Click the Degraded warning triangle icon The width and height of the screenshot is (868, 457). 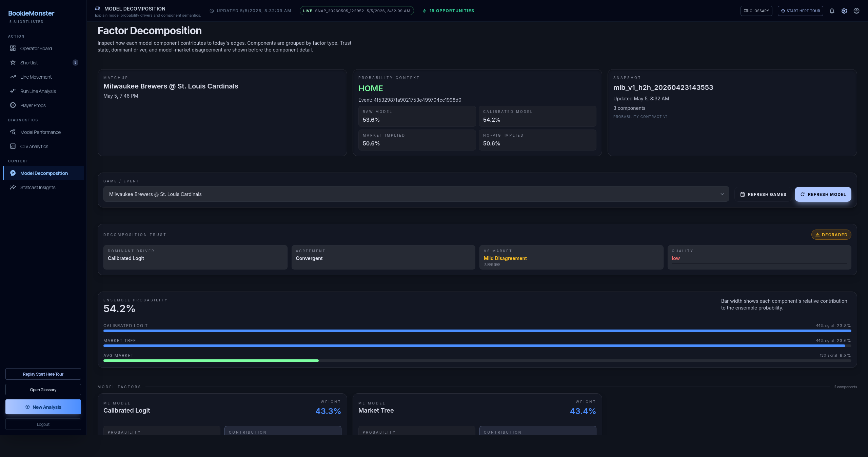pos(817,235)
